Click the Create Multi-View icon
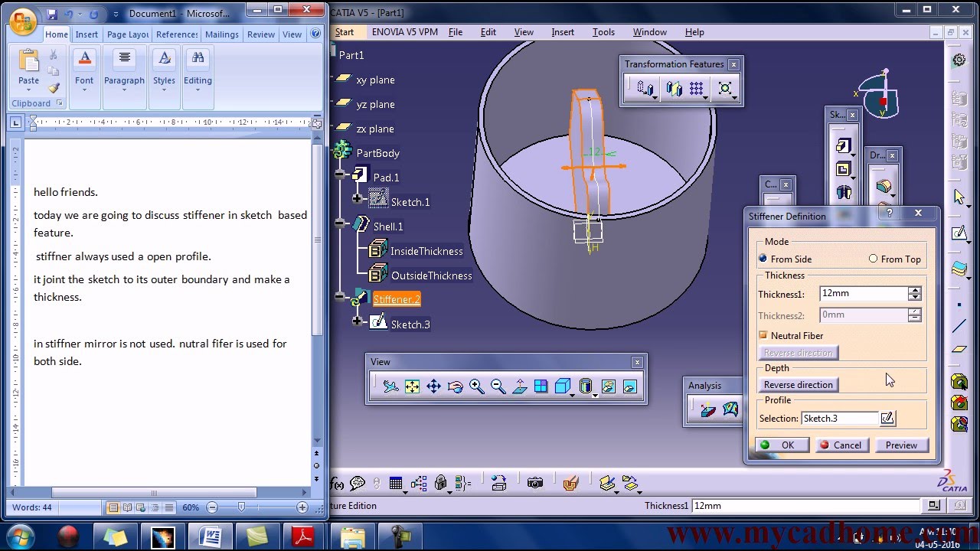980x551 pixels. (541, 387)
